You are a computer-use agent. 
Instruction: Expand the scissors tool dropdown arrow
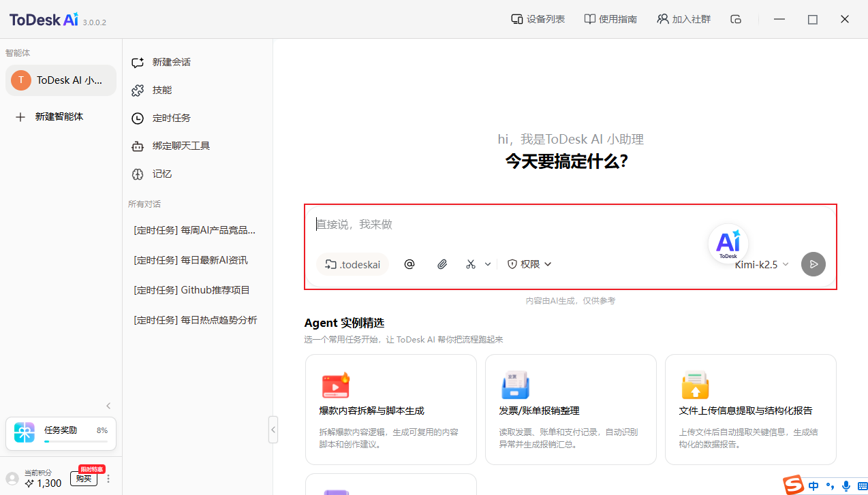[x=488, y=264]
